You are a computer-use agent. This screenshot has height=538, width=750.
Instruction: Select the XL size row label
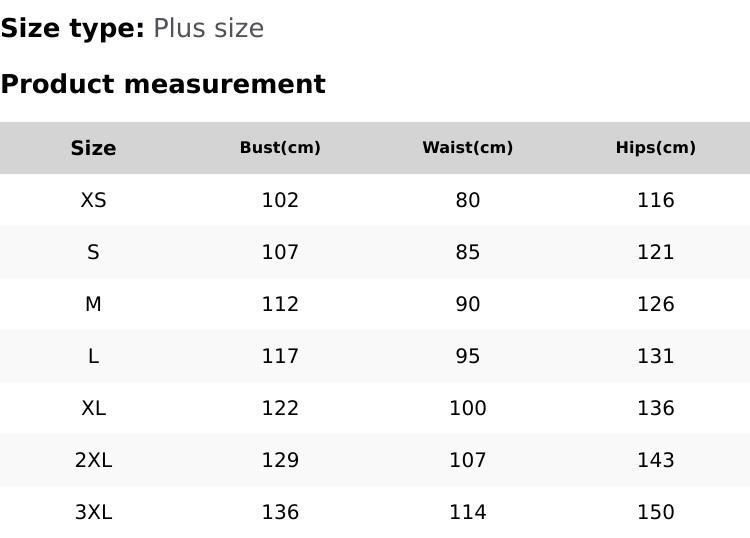tap(93, 408)
